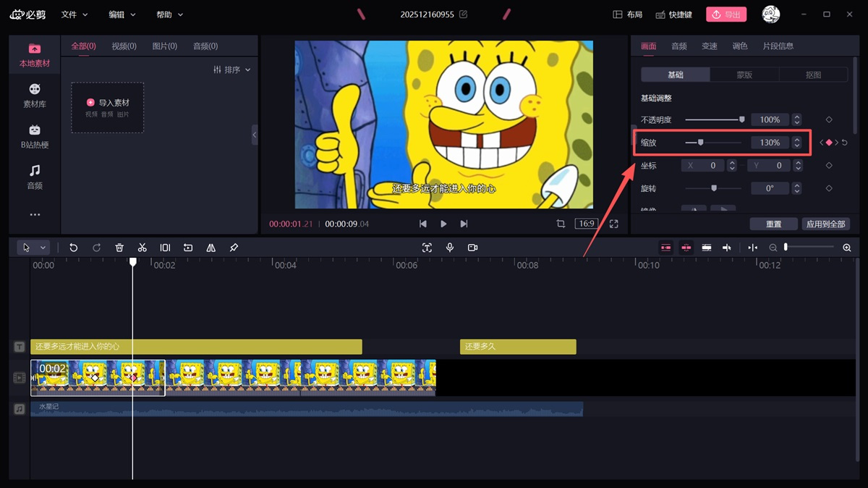The image size is (868, 488).
Task: Toggle the pink scale keyframe diamond
Action: pos(829,143)
